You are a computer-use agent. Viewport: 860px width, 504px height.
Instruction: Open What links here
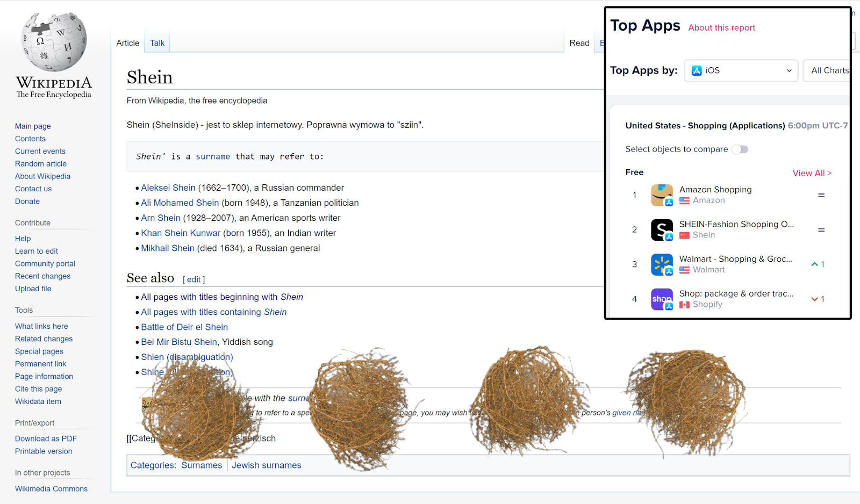pos(41,326)
